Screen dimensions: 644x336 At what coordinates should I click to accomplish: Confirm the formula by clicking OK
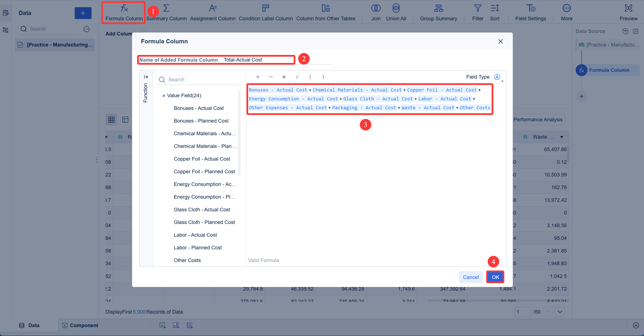click(495, 277)
